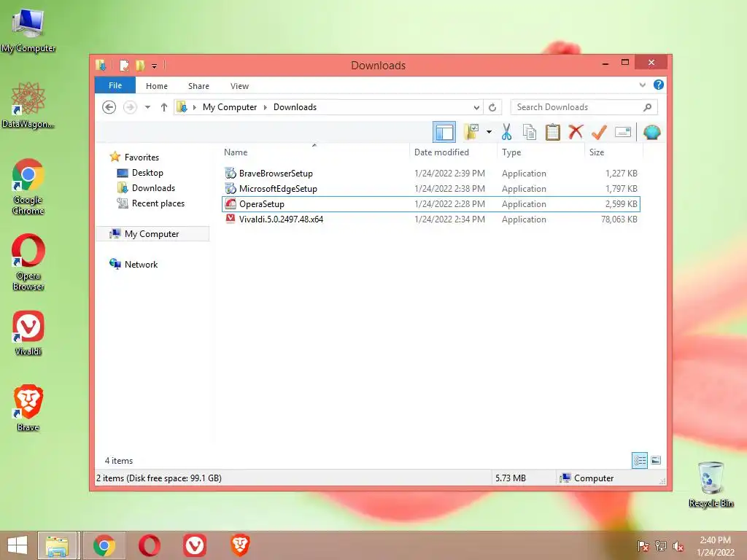Open the address bar history dropdown
747x560 pixels.
(476, 108)
